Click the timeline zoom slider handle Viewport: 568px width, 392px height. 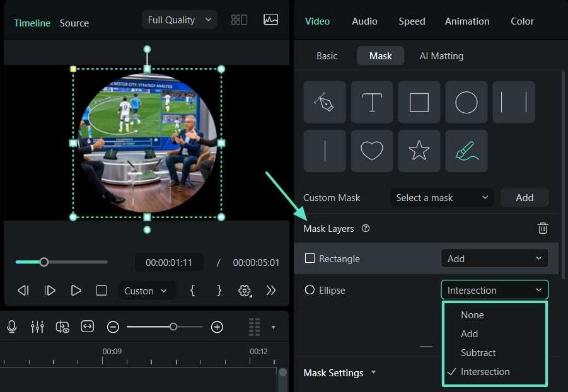pos(173,327)
